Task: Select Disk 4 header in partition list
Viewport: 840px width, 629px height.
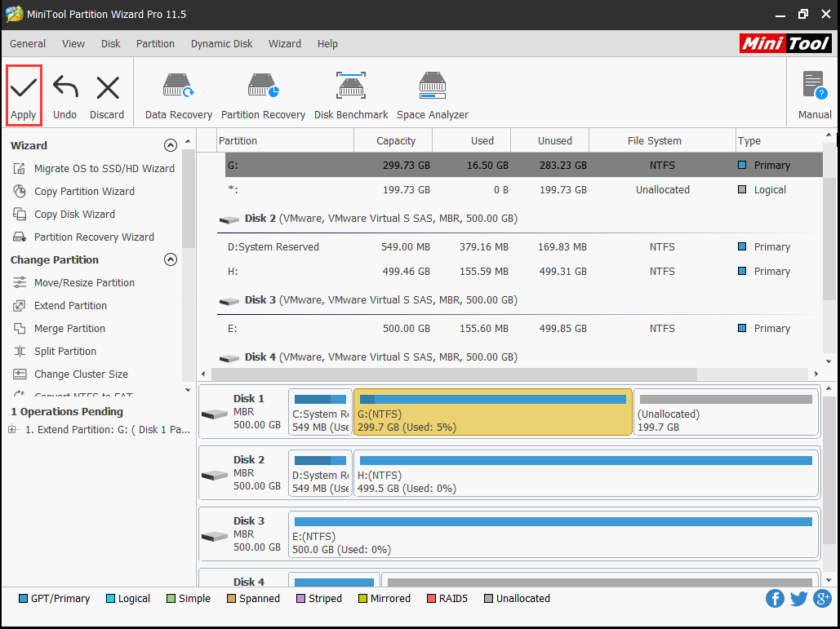Action: coord(369,357)
